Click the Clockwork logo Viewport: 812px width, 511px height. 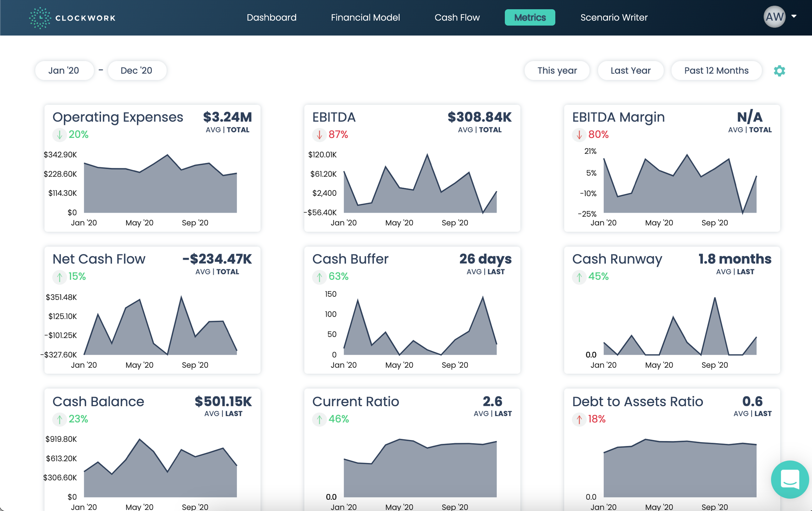coord(72,17)
